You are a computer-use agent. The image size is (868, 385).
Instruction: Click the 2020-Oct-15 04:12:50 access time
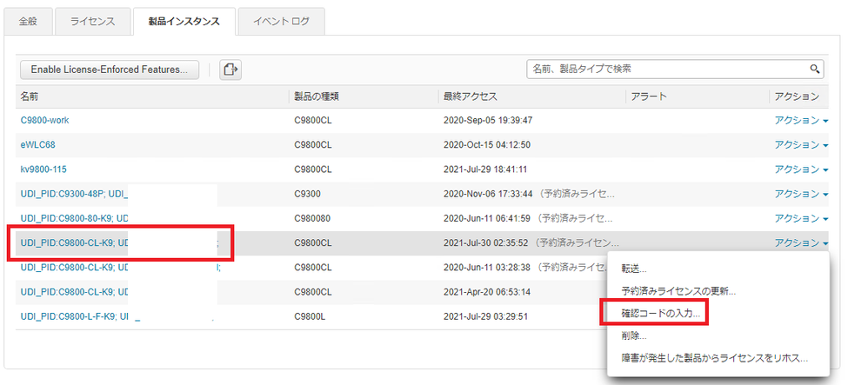[x=487, y=145]
